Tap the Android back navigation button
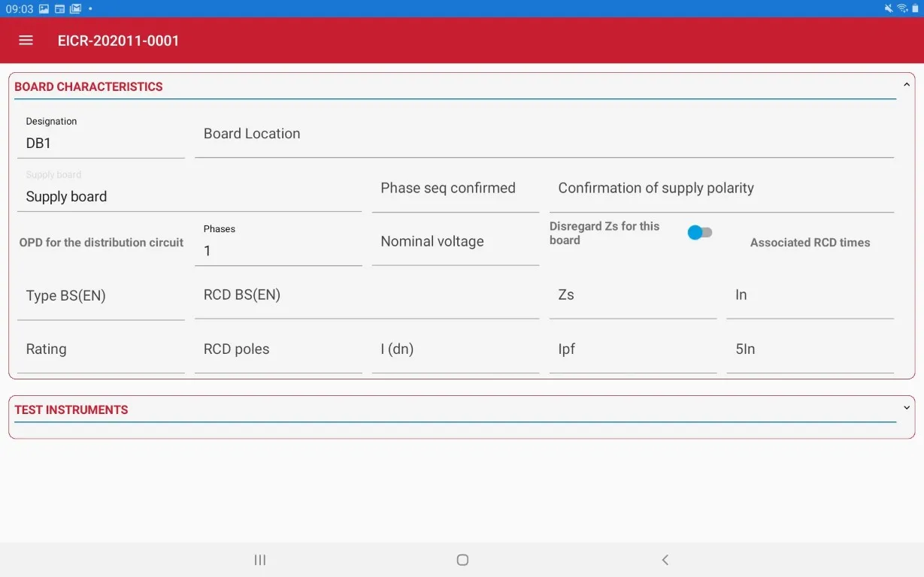Image resolution: width=924 pixels, height=577 pixels. [665, 560]
